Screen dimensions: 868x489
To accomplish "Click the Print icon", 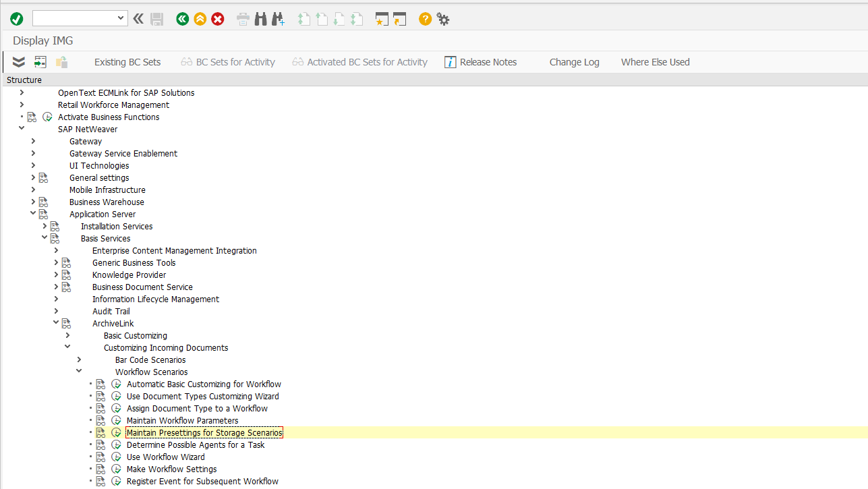I will pos(243,19).
